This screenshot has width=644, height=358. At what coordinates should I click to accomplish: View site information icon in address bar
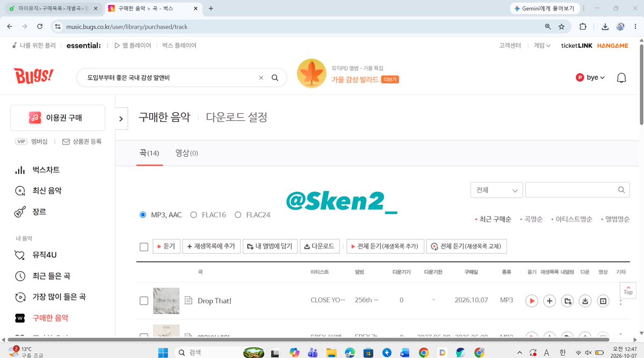pyautogui.click(x=58, y=26)
